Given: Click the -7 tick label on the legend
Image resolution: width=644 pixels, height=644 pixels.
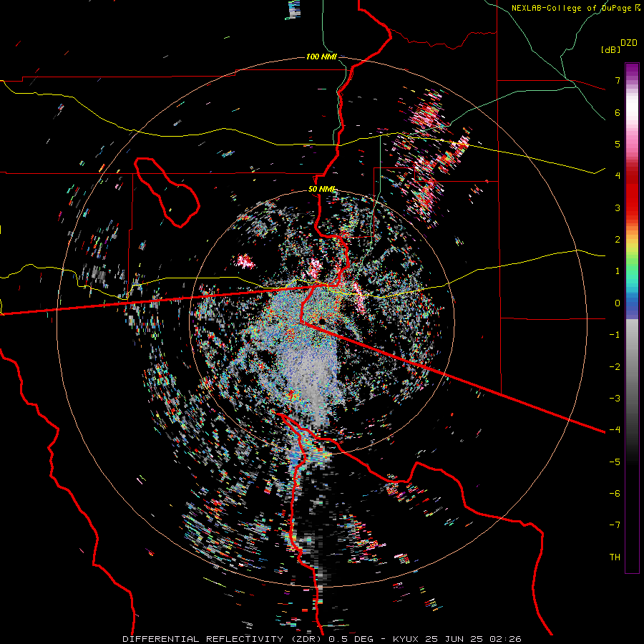Looking at the screenshot, I should [x=615, y=525].
